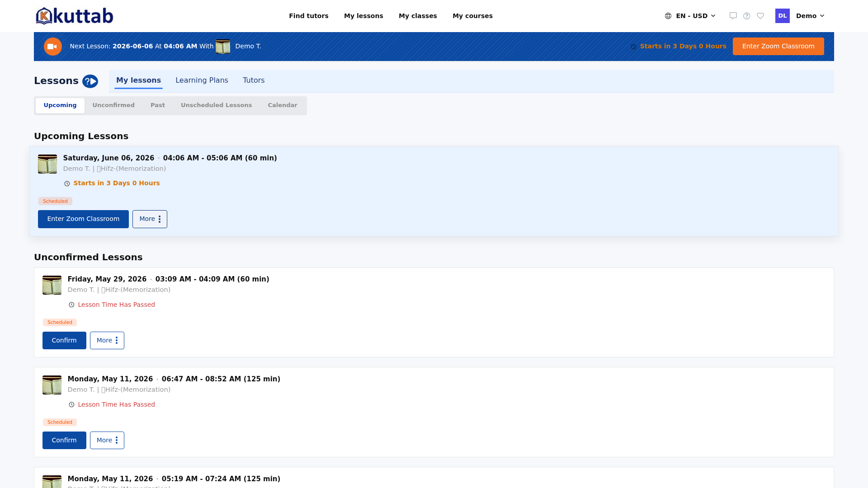Click tutor thumbnail for May 29 lesson
The height and width of the screenshot is (488, 868).
[52, 285]
